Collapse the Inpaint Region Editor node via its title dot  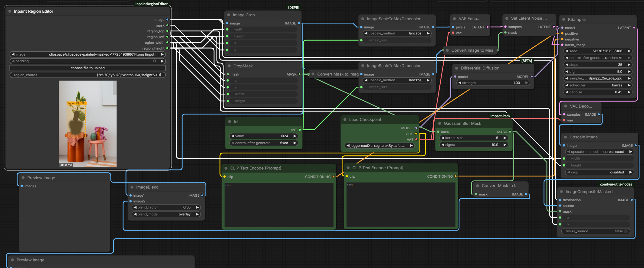click(10, 11)
